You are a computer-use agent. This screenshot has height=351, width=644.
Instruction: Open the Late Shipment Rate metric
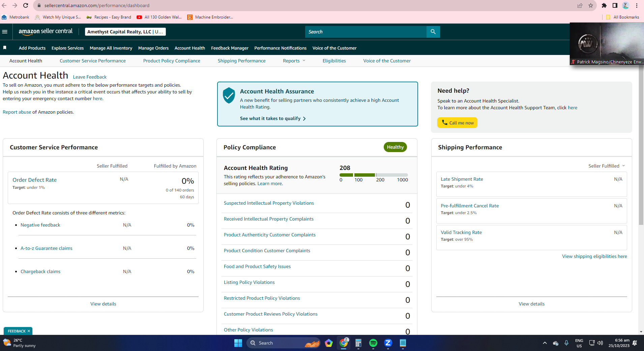(x=462, y=179)
